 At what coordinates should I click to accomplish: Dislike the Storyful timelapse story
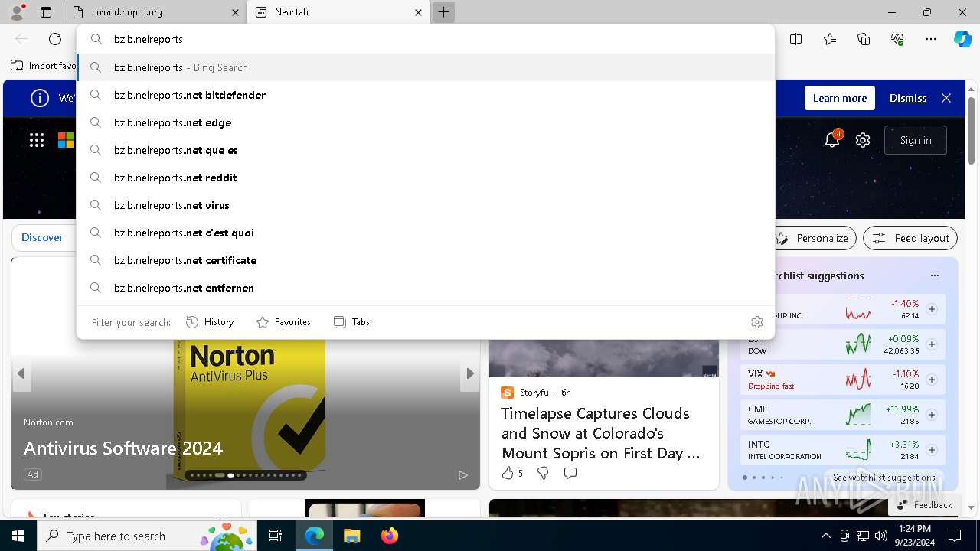[x=543, y=474]
